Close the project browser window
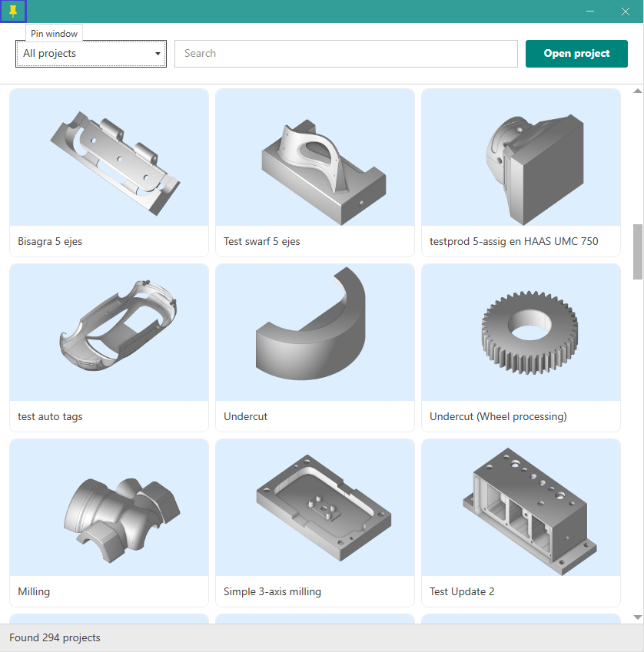The image size is (644, 652). coord(626,11)
